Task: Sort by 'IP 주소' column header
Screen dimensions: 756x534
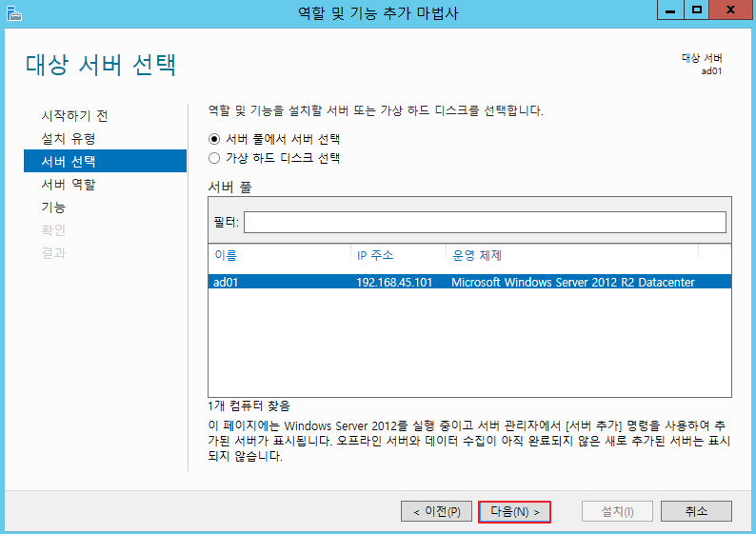Action: [x=375, y=255]
